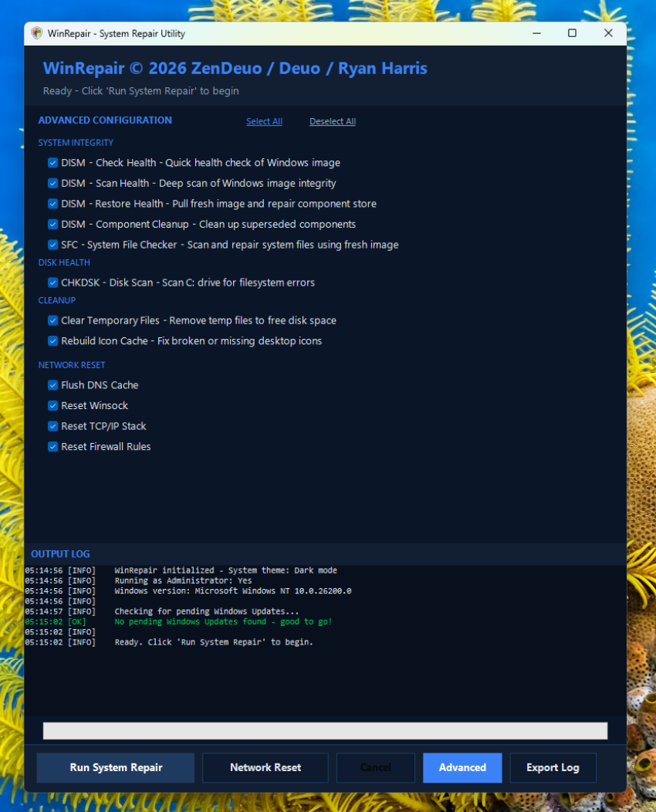Viewport: 656px width, 812px height.
Task: Uncheck DISM Check Health checkbox
Action: [53, 163]
